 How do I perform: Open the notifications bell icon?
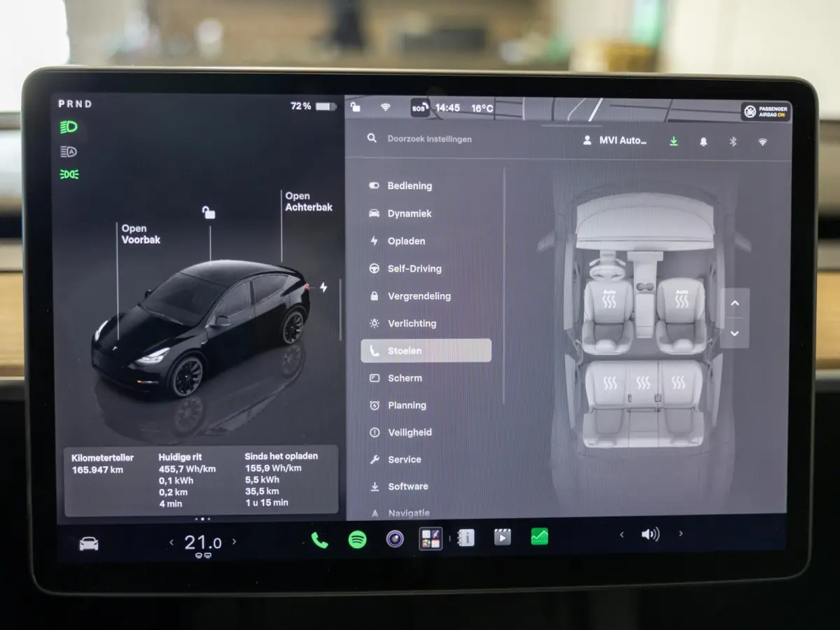[x=703, y=141]
